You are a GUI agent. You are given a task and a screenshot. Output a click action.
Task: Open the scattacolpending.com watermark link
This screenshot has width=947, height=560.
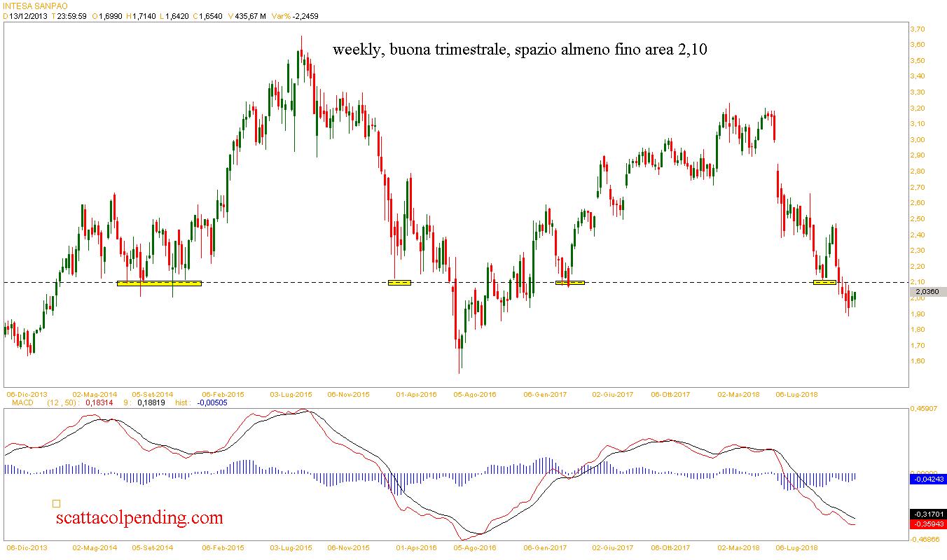point(139,518)
